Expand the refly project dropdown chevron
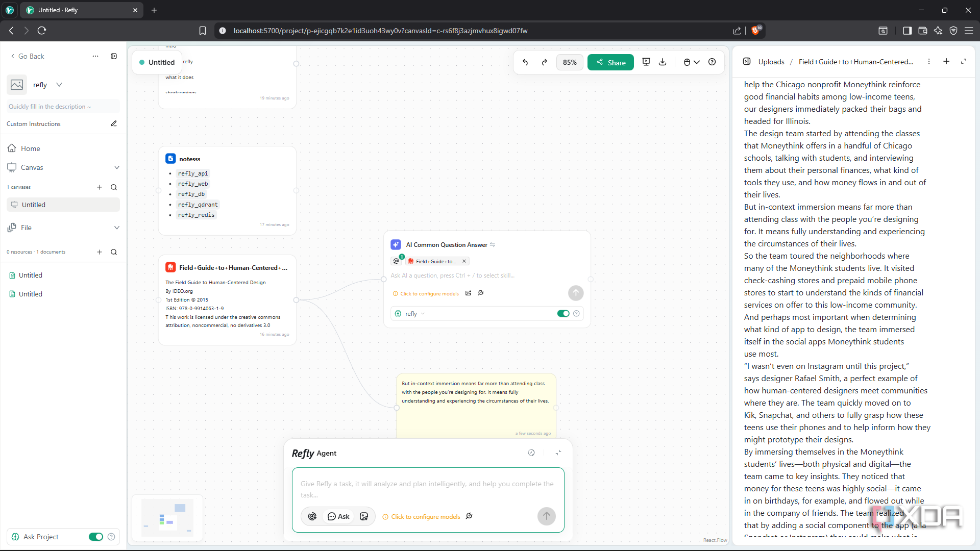Image resolution: width=980 pixels, height=551 pixels. tap(59, 85)
